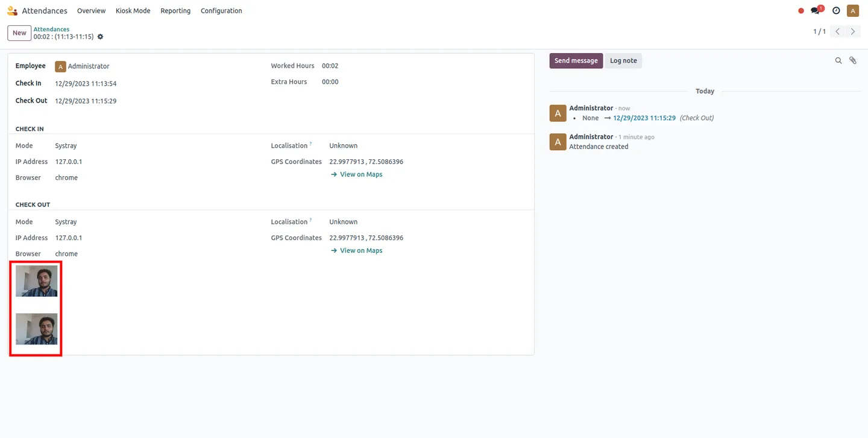Click the New button
The image size is (868, 438).
click(19, 33)
